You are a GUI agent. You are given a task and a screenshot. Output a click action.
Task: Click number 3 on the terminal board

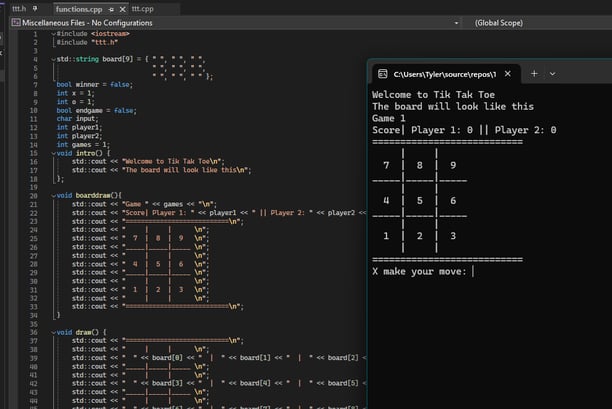453,236
